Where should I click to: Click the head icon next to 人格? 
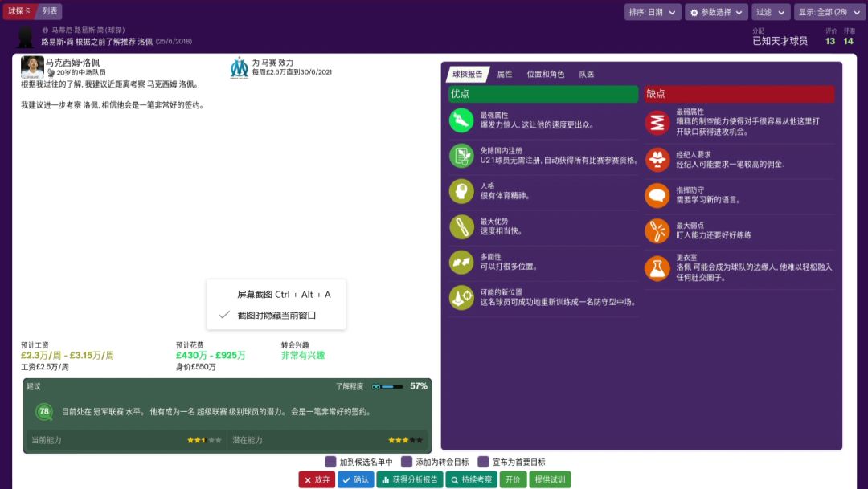point(462,192)
